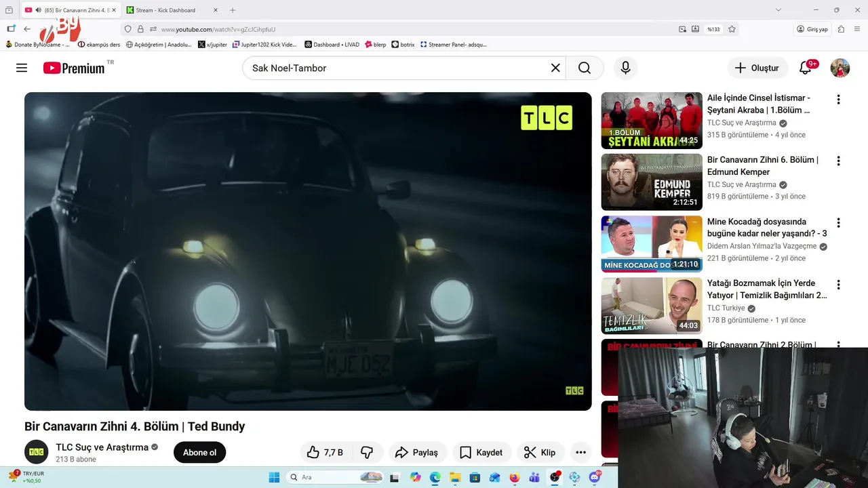
Task: Toggle picture-in-picture in address bar
Action: (x=683, y=29)
